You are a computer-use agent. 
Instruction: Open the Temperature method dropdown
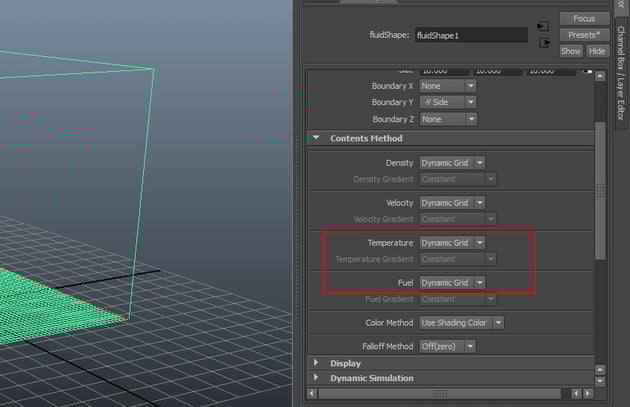pyautogui.click(x=452, y=242)
